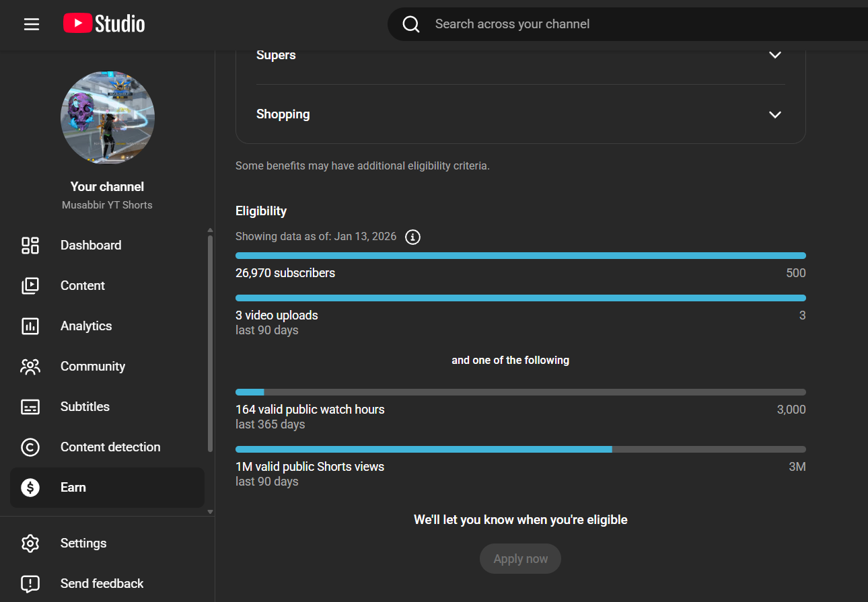Click the Shorts views progress bar
868x602 pixels.
(x=520, y=449)
